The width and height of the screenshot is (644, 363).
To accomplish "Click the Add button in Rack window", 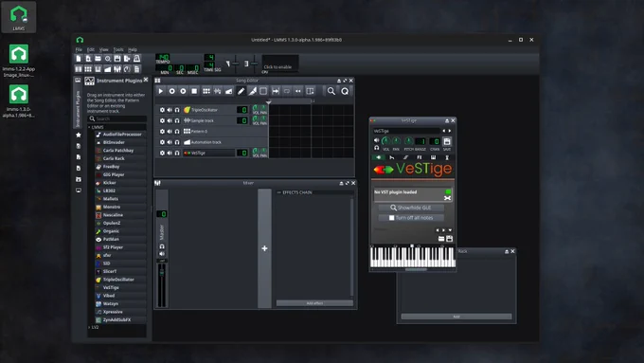I will pyautogui.click(x=456, y=317).
